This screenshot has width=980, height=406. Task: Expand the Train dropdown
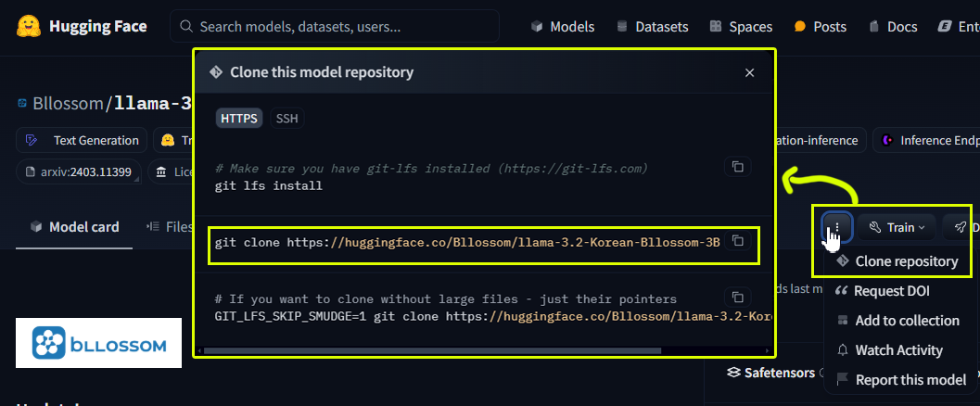(x=897, y=227)
